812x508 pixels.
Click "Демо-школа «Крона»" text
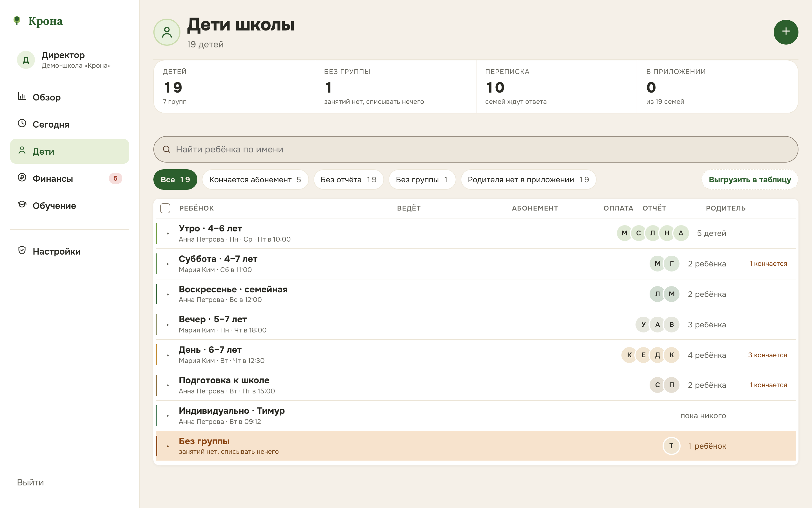(x=76, y=65)
